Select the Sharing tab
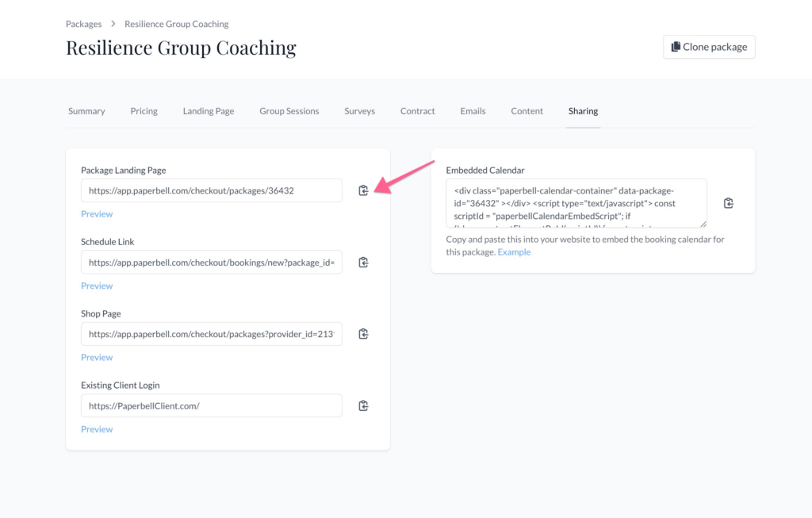The width and height of the screenshot is (812, 518). click(583, 111)
